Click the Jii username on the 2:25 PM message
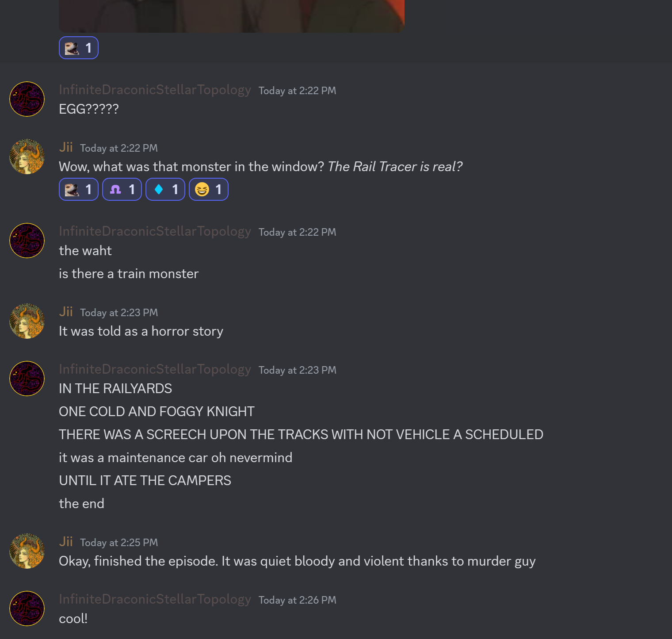Screen dimensions: 672x639 (x=66, y=542)
